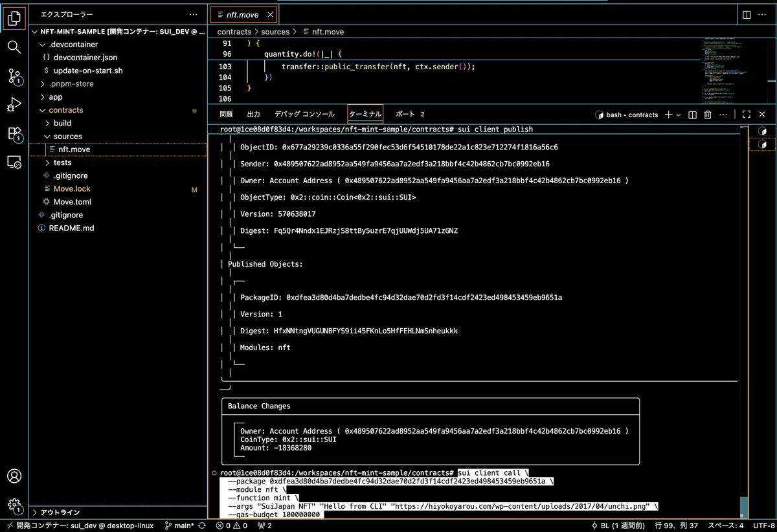Open the Run and Debug view
This screenshot has width=777, height=532.
[x=14, y=105]
